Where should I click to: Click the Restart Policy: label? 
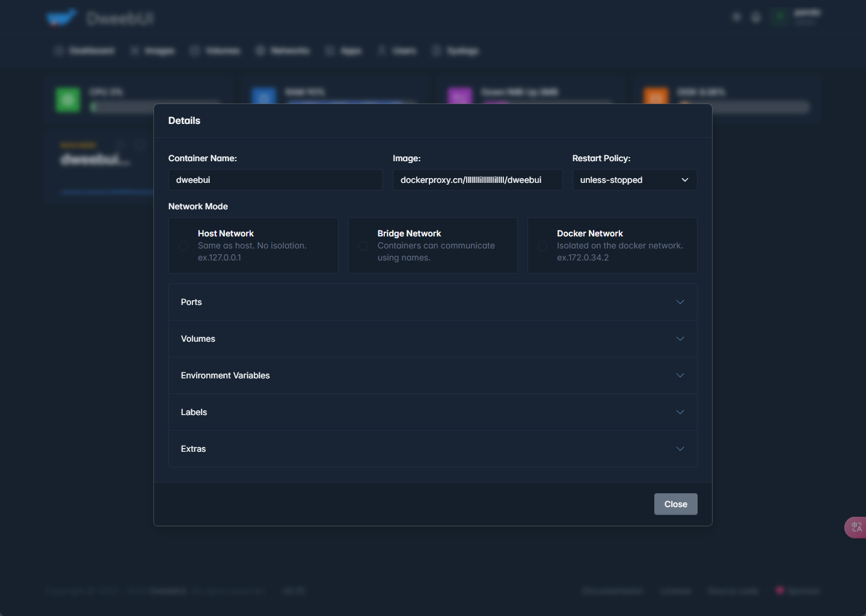point(601,158)
